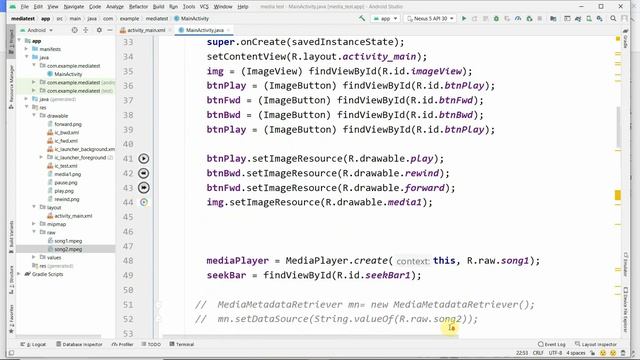Open the Profiler tool window
Viewport: 640px width, 360px height.
pos(122,344)
